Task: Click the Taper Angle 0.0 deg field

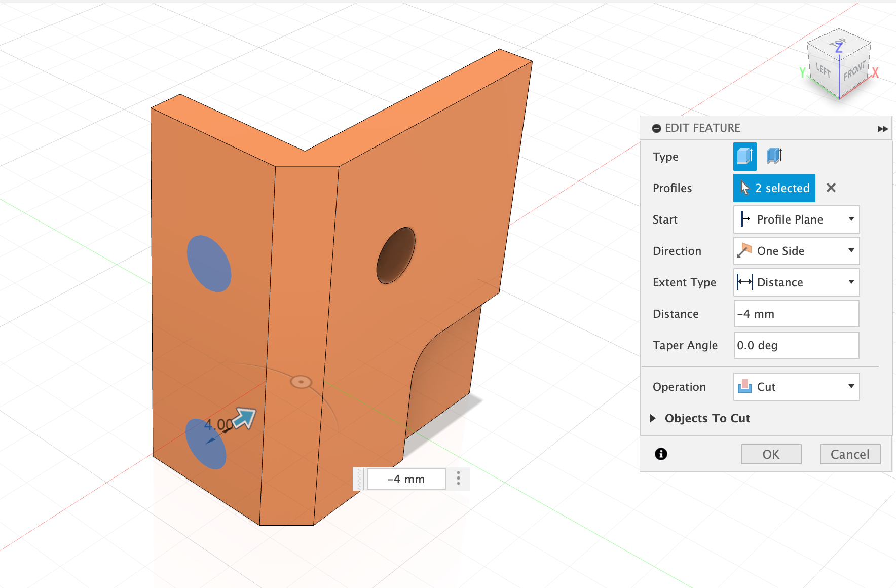Action: [797, 345]
